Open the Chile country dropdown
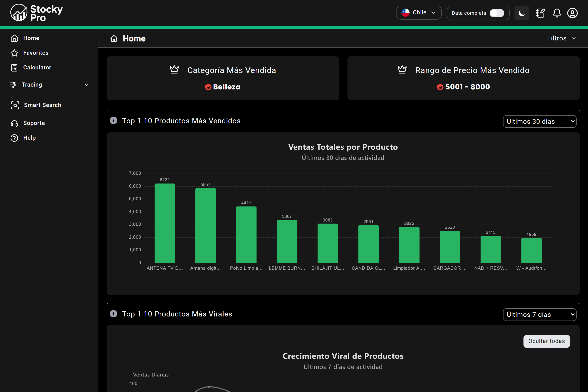 coord(419,12)
